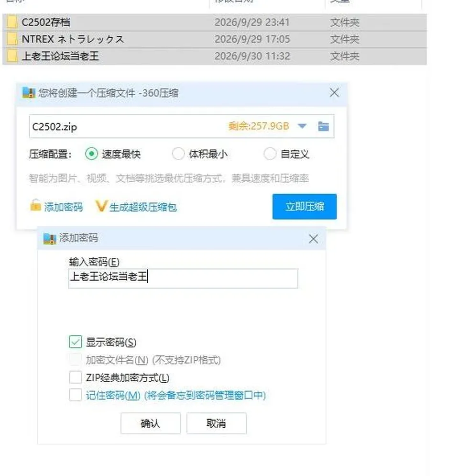
Task: Choose the 速度最快 compression option
Action: tap(91, 154)
